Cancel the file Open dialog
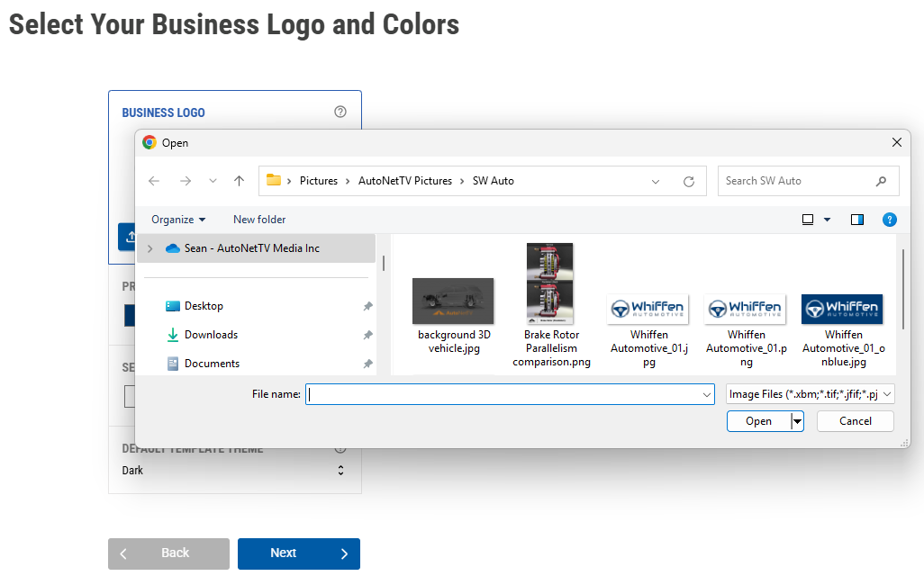This screenshot has width=924, height=576. (x=855, y=421)
